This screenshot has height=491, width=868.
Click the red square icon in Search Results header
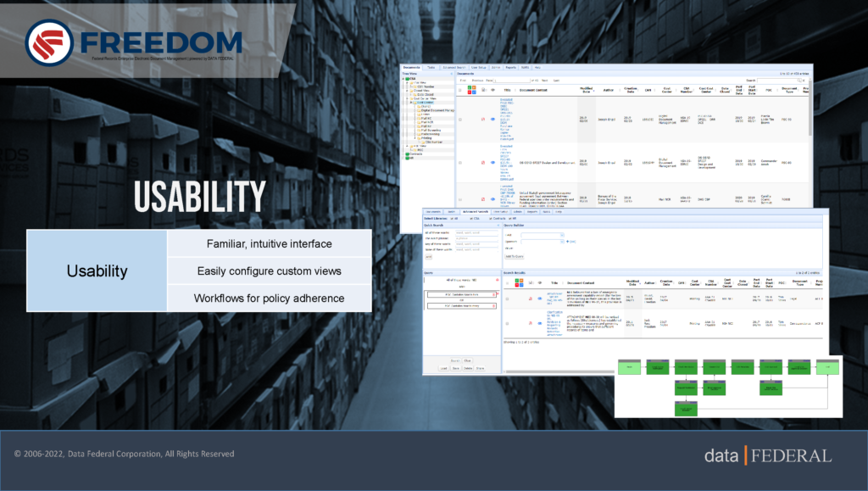pos(517,285)
